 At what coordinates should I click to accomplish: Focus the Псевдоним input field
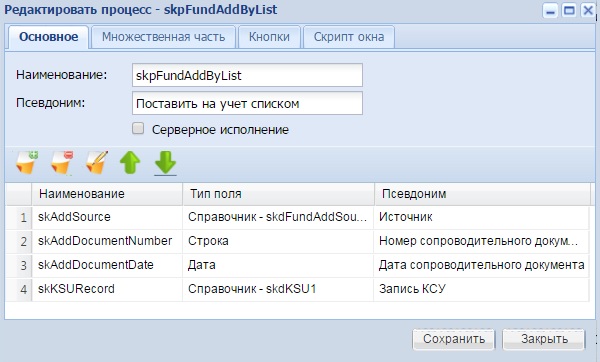point(247,103)
